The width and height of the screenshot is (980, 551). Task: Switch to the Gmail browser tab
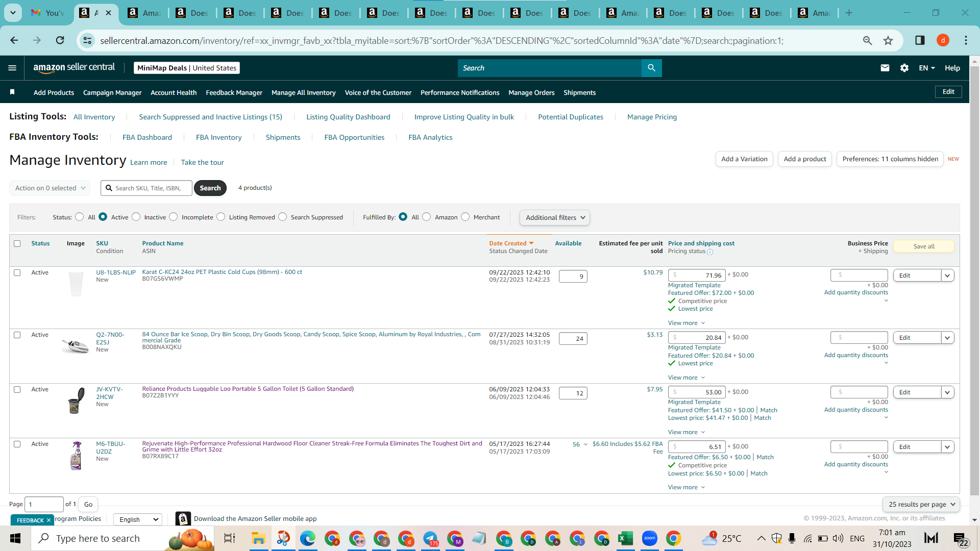point(48,13)
